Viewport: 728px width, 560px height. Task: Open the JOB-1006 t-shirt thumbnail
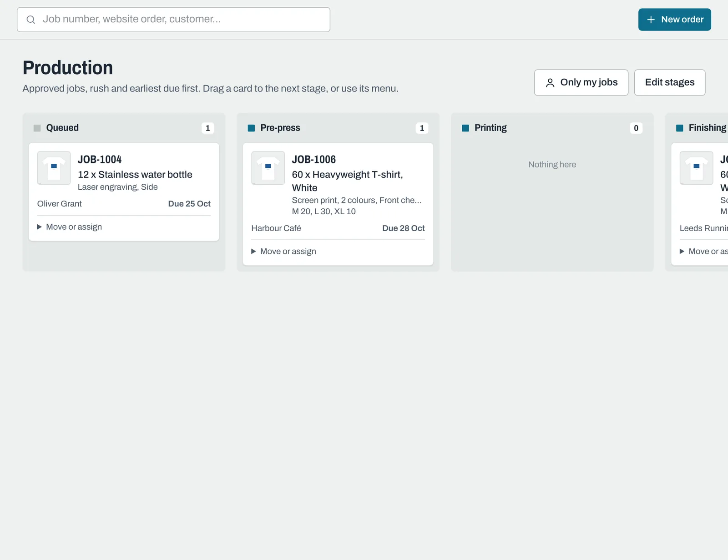click(268, 168)
